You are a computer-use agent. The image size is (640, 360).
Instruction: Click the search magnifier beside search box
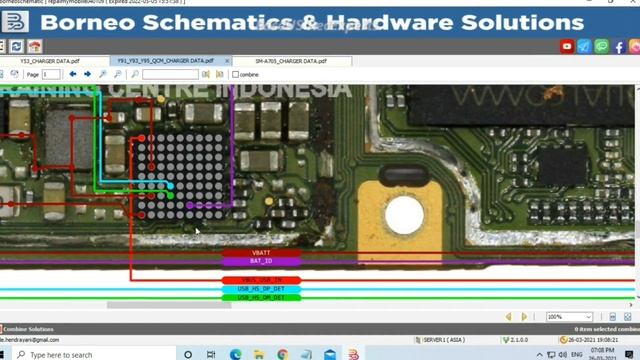point(135,74)
